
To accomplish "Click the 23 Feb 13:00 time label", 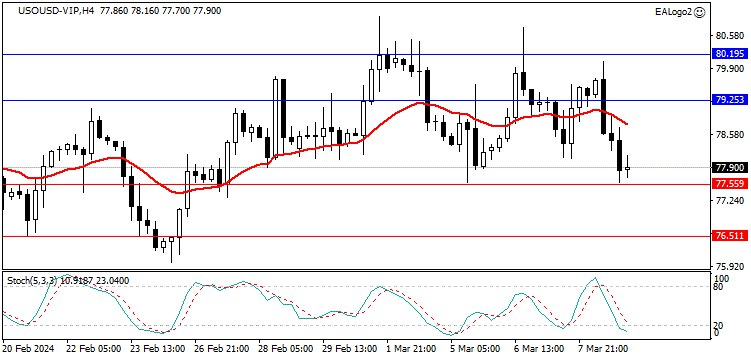I will [157, 348].
